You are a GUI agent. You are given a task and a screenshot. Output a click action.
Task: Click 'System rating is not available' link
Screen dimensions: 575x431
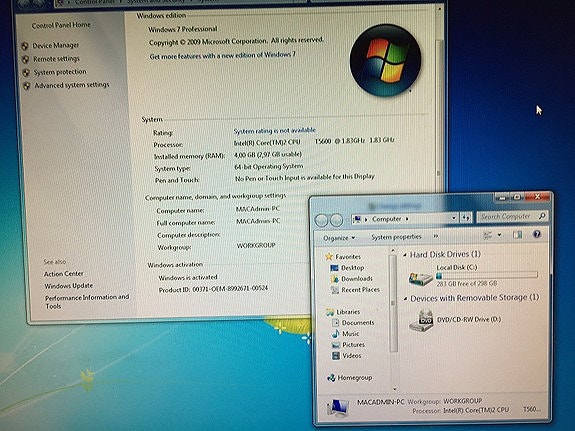click(275, 131)
